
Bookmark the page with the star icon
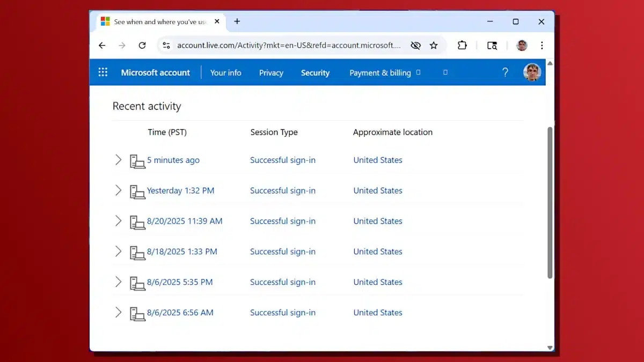click(x=434, y=46)
